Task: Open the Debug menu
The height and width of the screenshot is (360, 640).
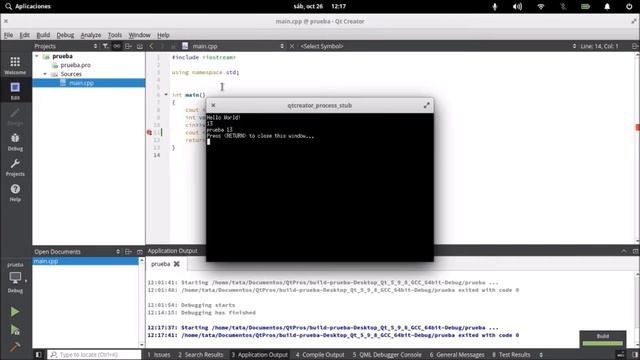Action: point(65,35)
